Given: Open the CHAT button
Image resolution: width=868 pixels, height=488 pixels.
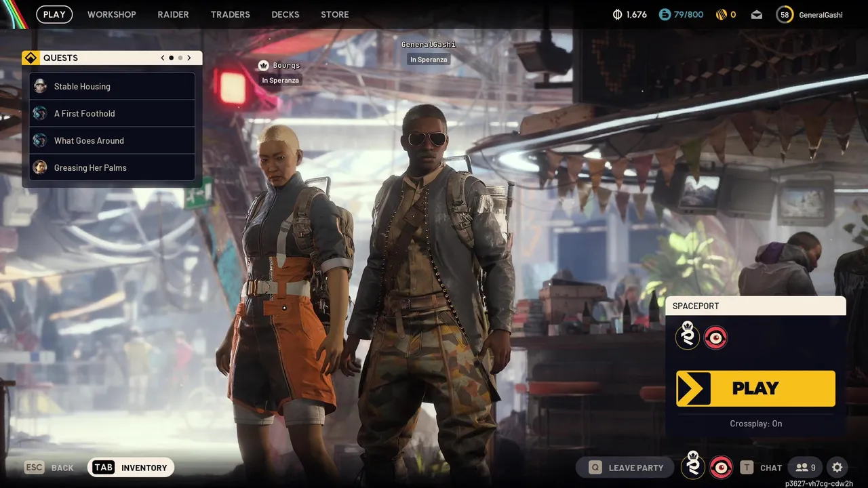Looking at the screenshot, I should 761,468.
